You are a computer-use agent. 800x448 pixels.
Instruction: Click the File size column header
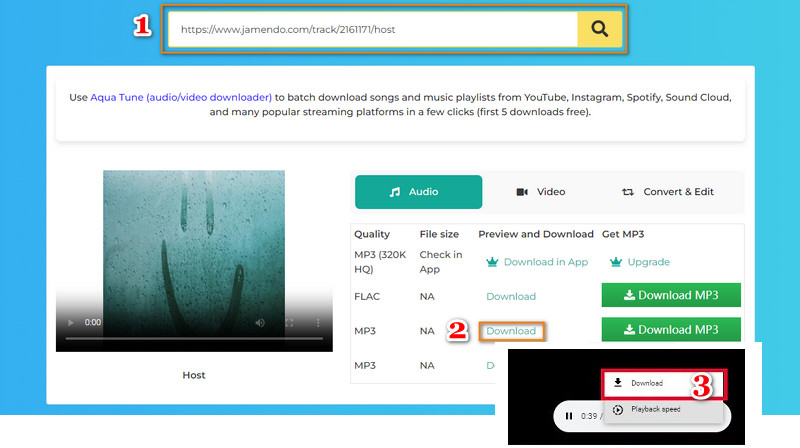[439, 234]
